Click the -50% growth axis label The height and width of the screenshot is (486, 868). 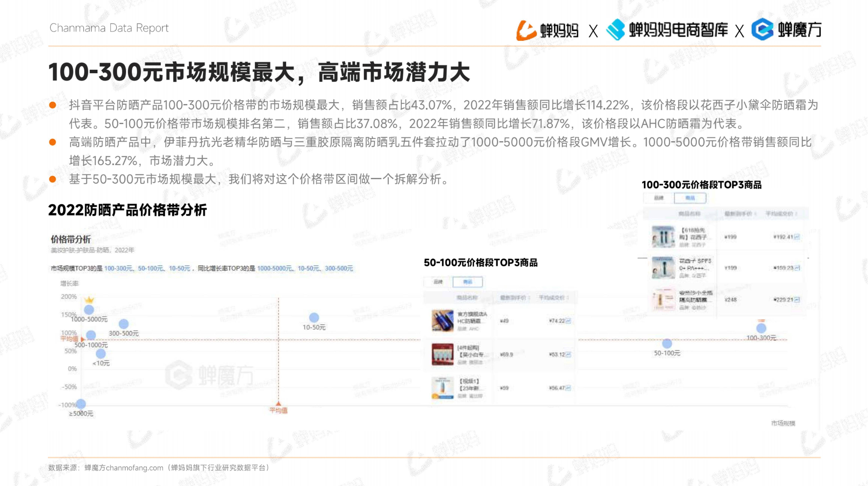[69, 387]
